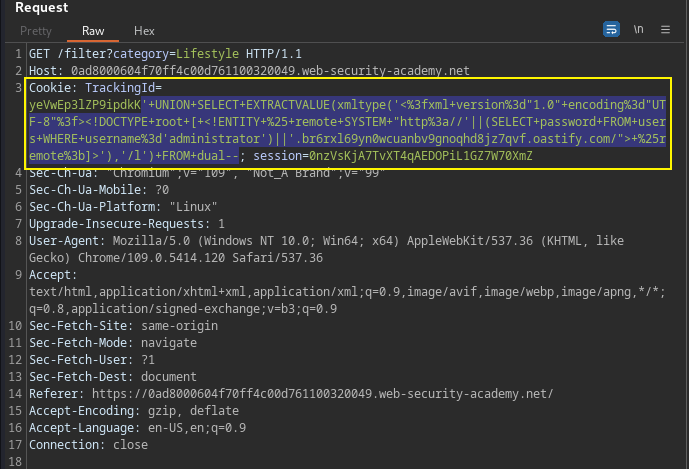Click the Referer header URL

pos(323,394)
